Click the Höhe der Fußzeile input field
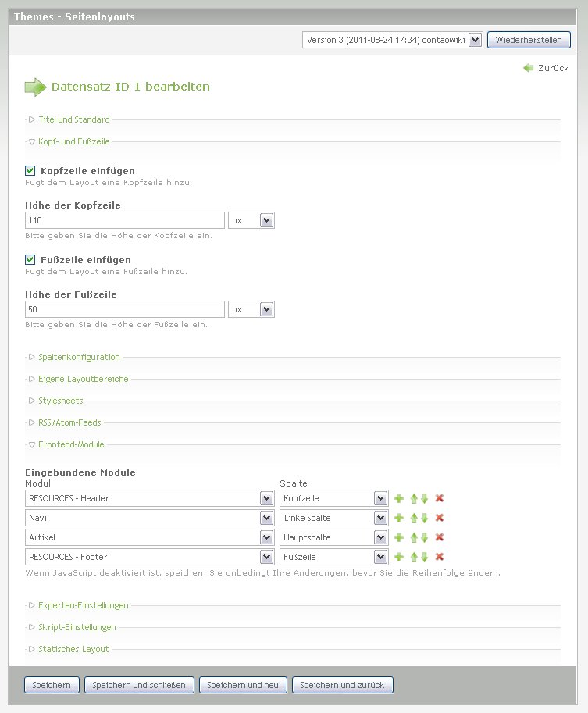The width and height of the screenshot is (588, 713). pyautogui.click(x=125, y=310)
